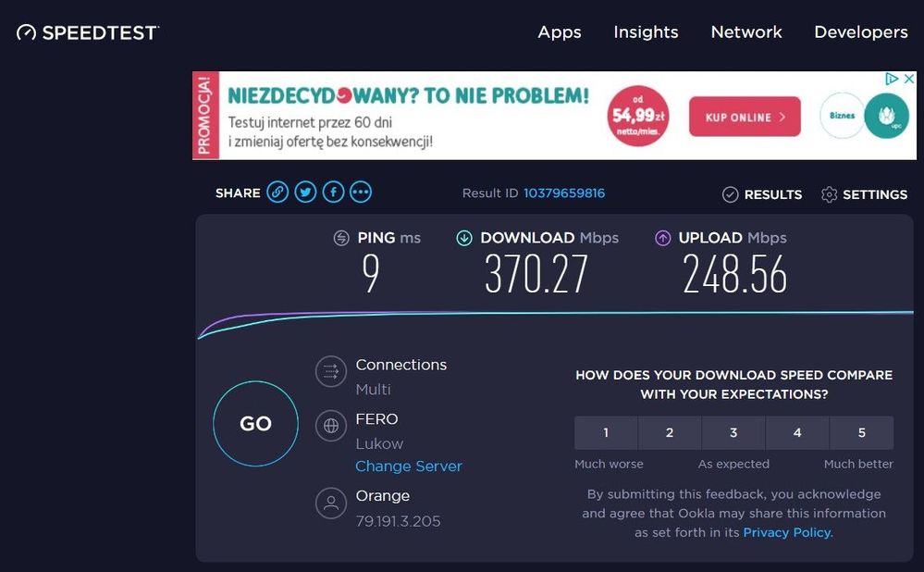Open more share options icon

click(x=361, y=193)
